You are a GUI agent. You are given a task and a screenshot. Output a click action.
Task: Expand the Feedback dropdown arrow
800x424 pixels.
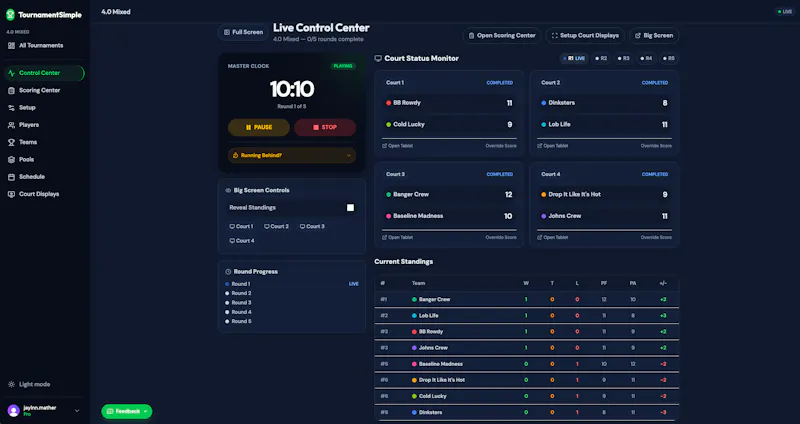coord(145,411)
